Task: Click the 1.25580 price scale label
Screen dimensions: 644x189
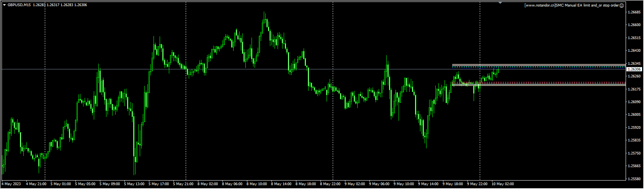Action: tap(635, 179)
